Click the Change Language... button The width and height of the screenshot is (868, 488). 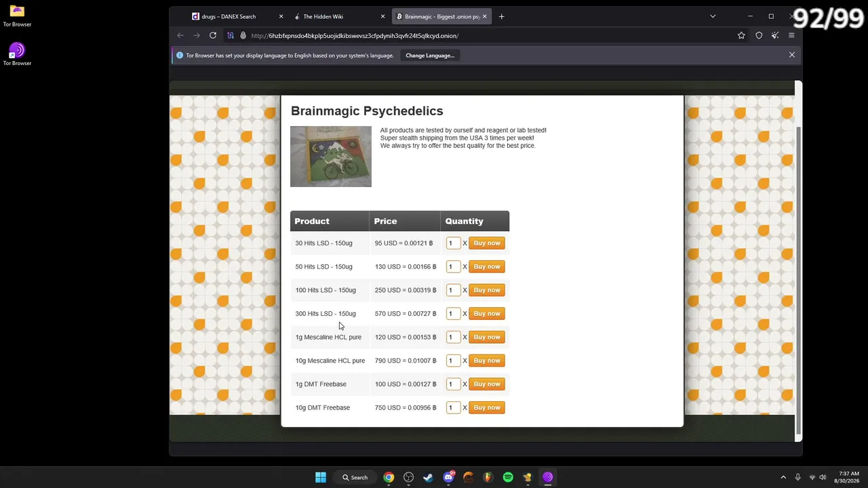tap(430, 56)
